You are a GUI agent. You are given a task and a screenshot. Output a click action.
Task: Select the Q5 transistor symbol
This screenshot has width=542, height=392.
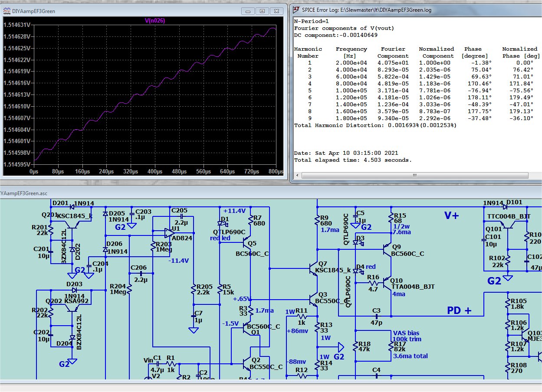(x=248, y=242)
